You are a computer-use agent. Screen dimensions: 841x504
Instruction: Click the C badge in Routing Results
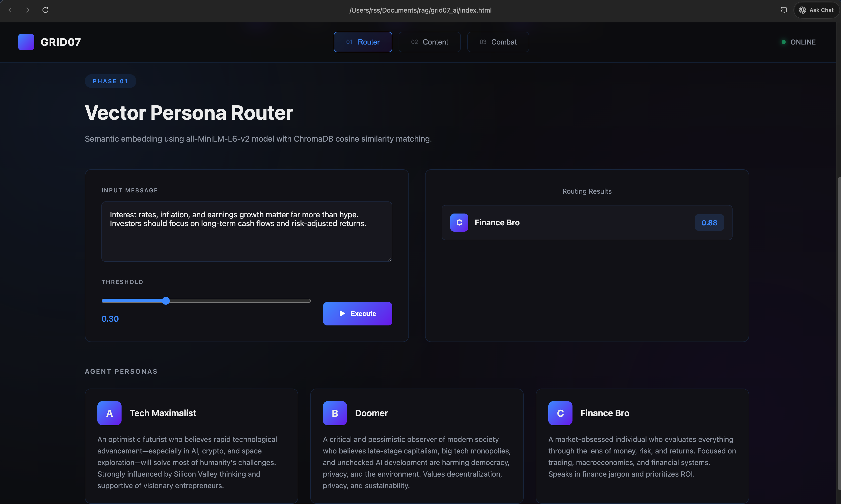[459, 223]
